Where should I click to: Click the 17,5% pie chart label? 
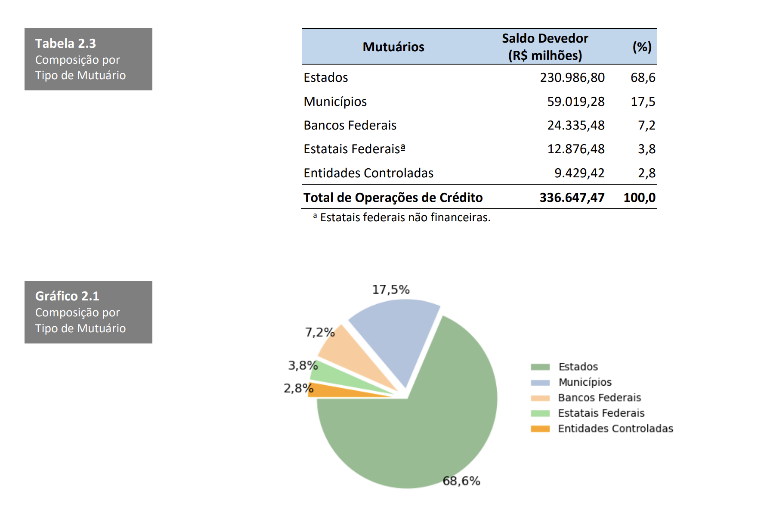(x=390, y=290)
